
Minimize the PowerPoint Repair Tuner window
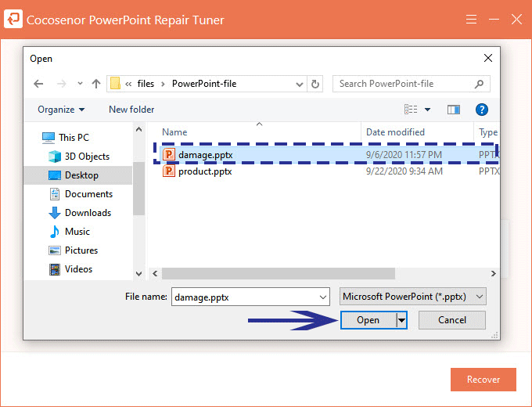494,20
